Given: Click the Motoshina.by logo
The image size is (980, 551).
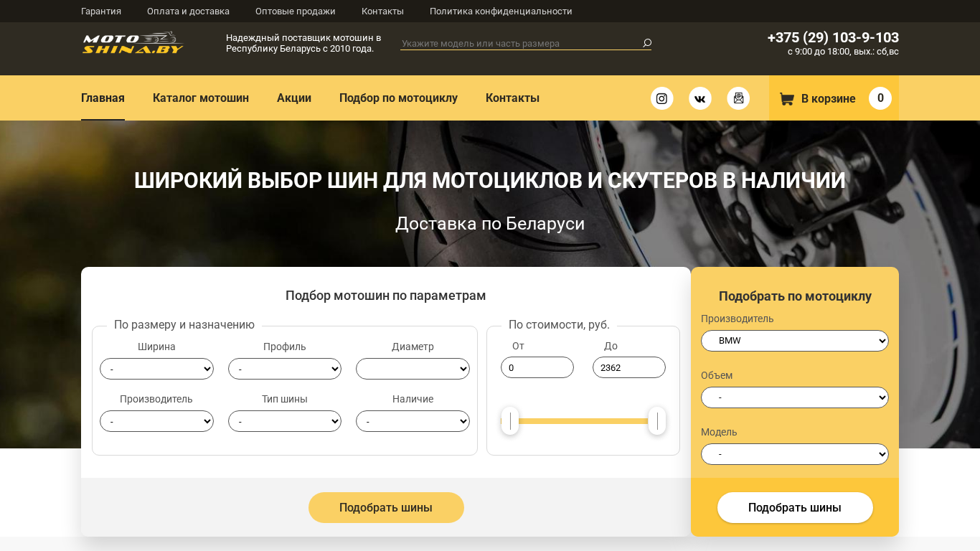Looking at the screenshot, I should pos(133,43).
